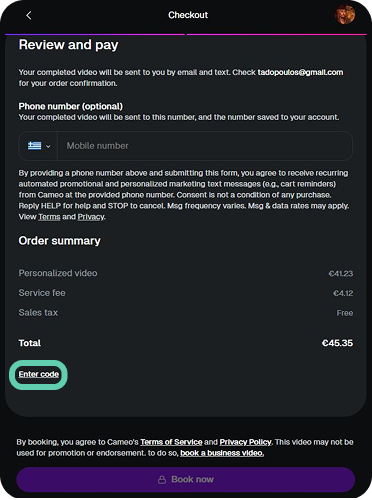Click the Book now button

pos(186,480)
